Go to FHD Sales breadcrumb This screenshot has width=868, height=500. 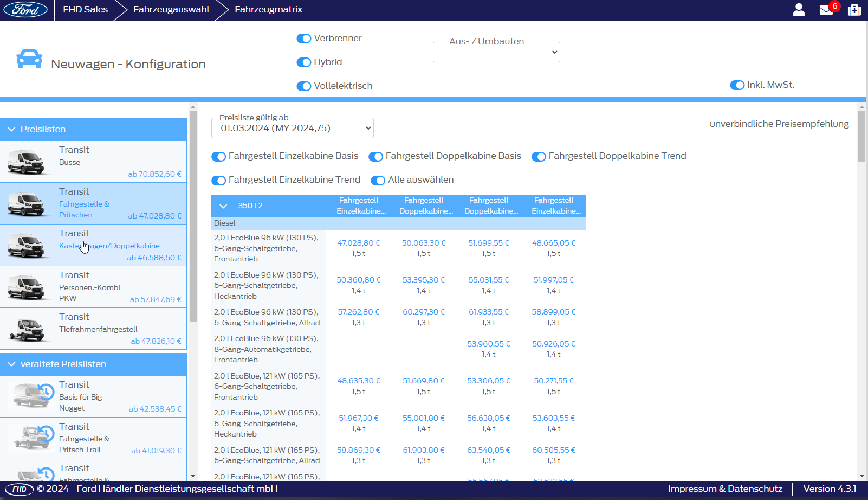coord(85,9)
